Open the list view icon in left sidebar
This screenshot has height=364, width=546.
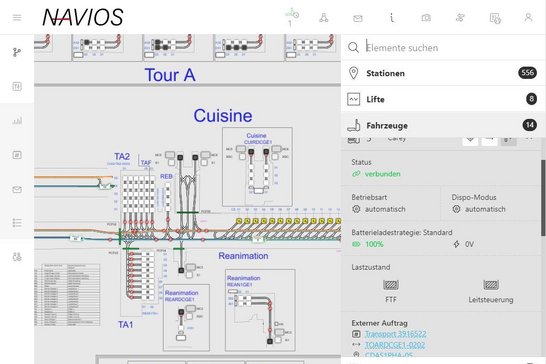click(x=17, y=223)
